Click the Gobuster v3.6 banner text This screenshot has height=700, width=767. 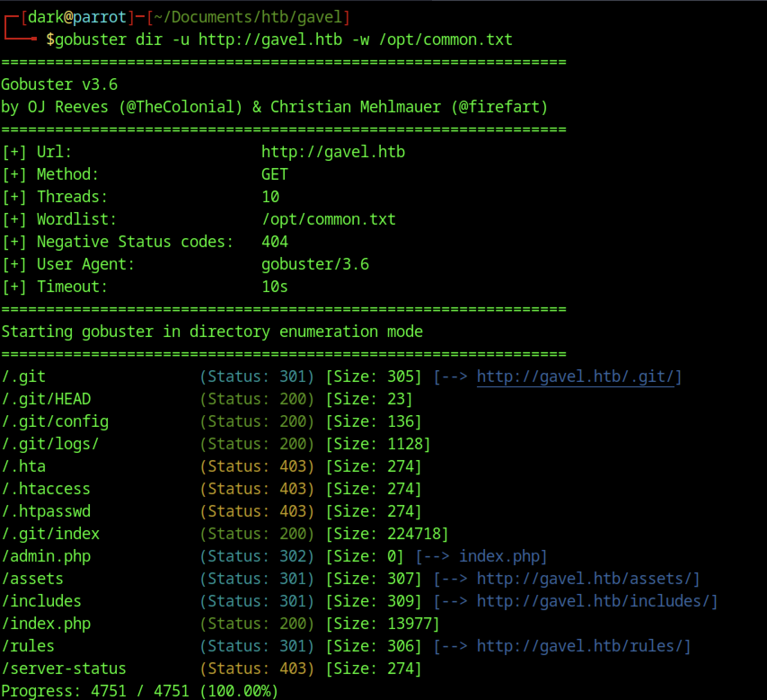point(59,84)
